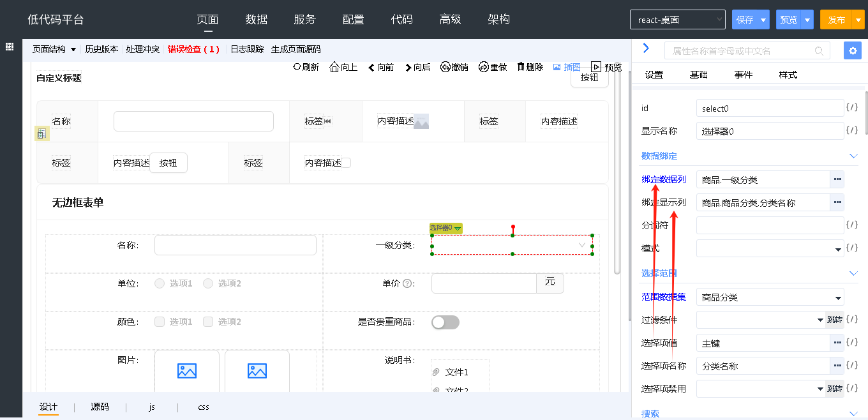868x420 pixels.
Task: Switch to the 代码 top menu
Action: 402,20
